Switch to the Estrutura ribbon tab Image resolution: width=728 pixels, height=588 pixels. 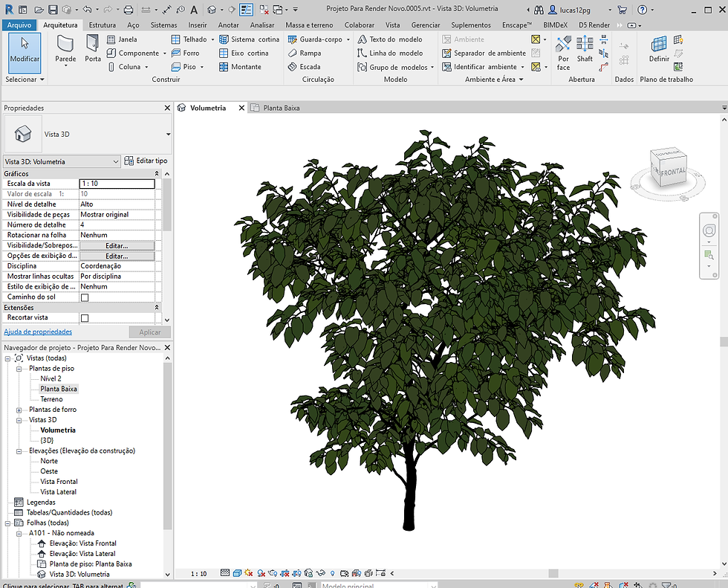[x=103, y=25]
